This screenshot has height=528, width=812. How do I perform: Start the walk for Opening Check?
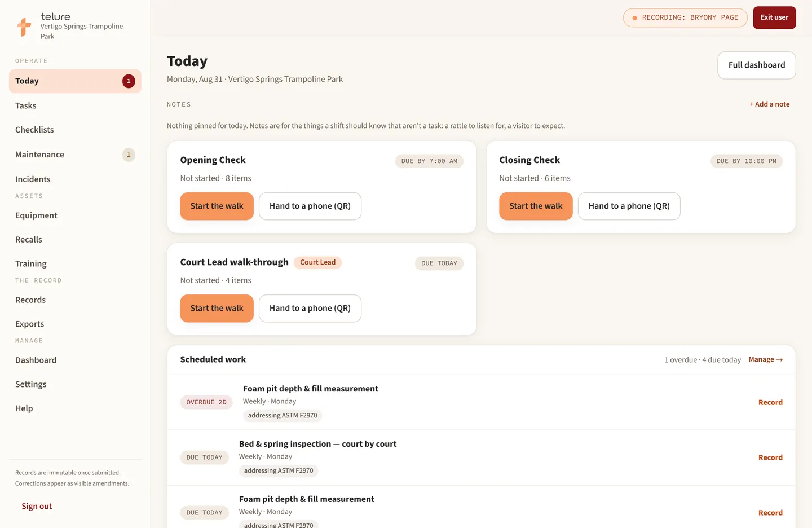point(217,206)
